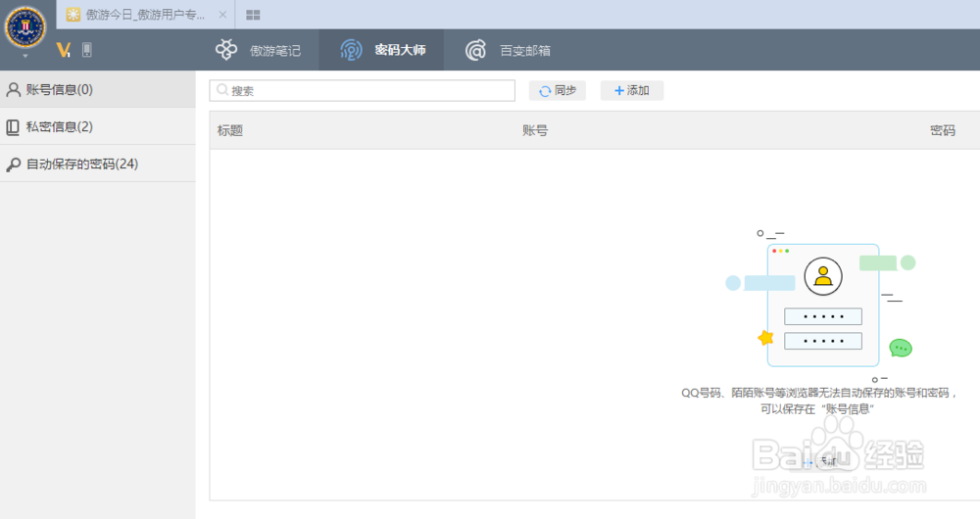This screenshot has height=519, width=980.
Task: Open the avatar dropdown arrow below seal
Action: pyautogui.click(x=25, y=56)
